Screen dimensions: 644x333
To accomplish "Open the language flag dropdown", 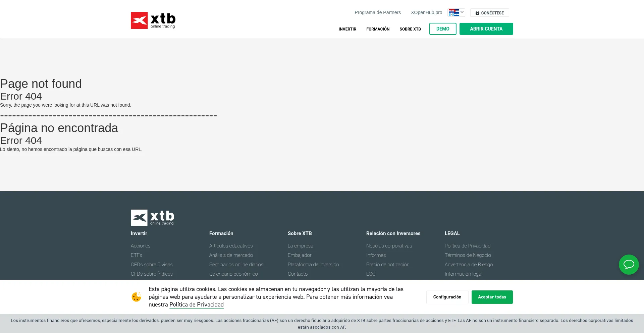I will pyautogui.click(x=456, y=12).
